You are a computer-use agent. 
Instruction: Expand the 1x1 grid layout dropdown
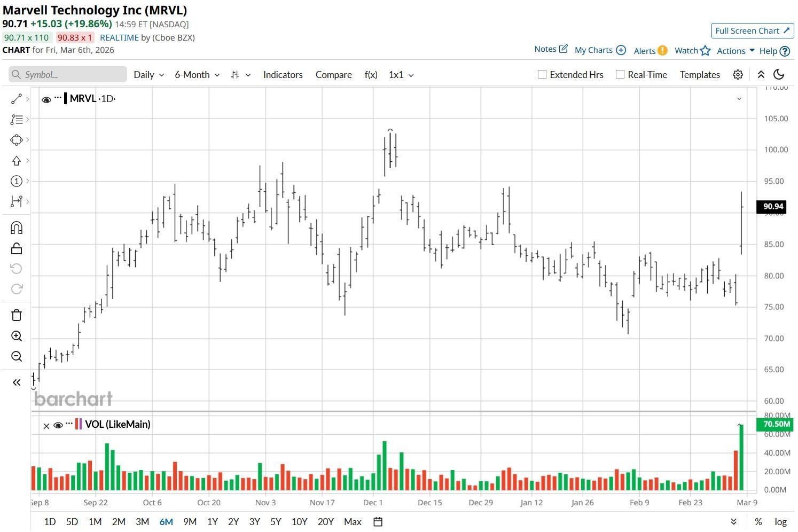point(401,75)
